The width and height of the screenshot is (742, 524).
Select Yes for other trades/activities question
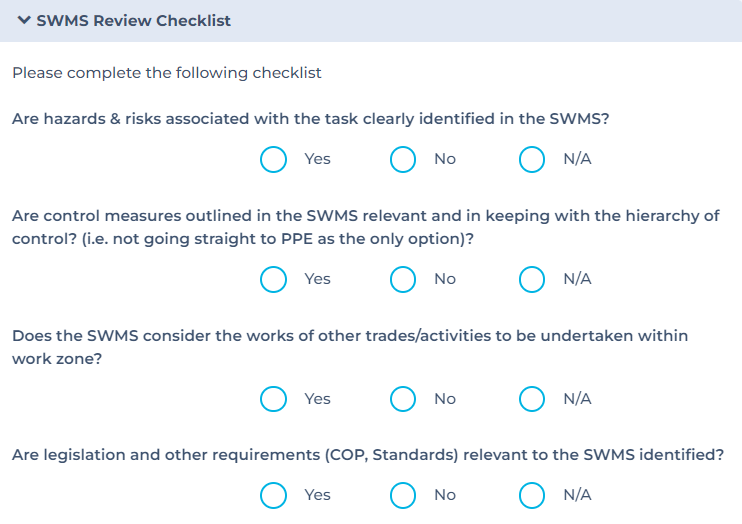[273, 399]
